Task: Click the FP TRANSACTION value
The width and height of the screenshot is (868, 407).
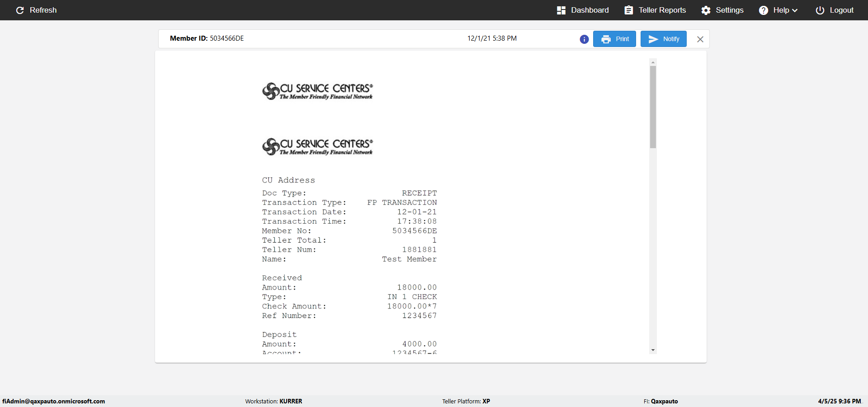Action: coord(402,203)
